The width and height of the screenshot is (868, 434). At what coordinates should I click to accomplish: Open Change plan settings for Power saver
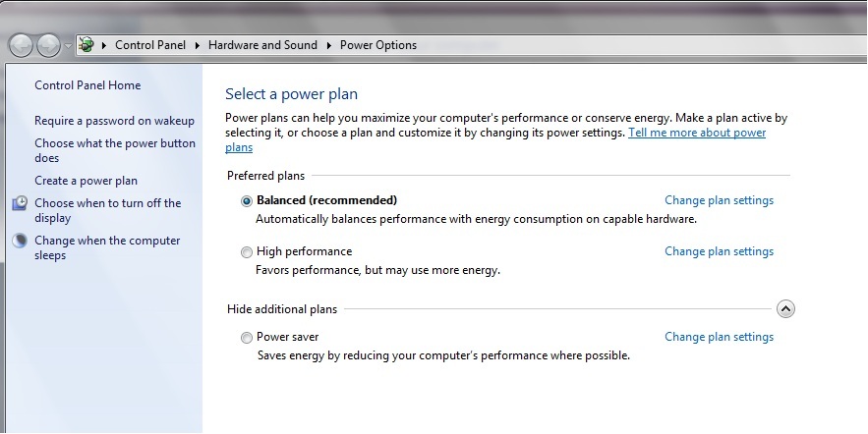(x=720, y=337)
